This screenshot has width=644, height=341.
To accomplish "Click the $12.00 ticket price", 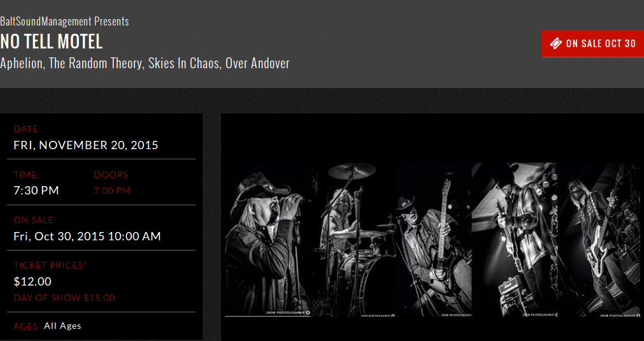I will 32,282.
